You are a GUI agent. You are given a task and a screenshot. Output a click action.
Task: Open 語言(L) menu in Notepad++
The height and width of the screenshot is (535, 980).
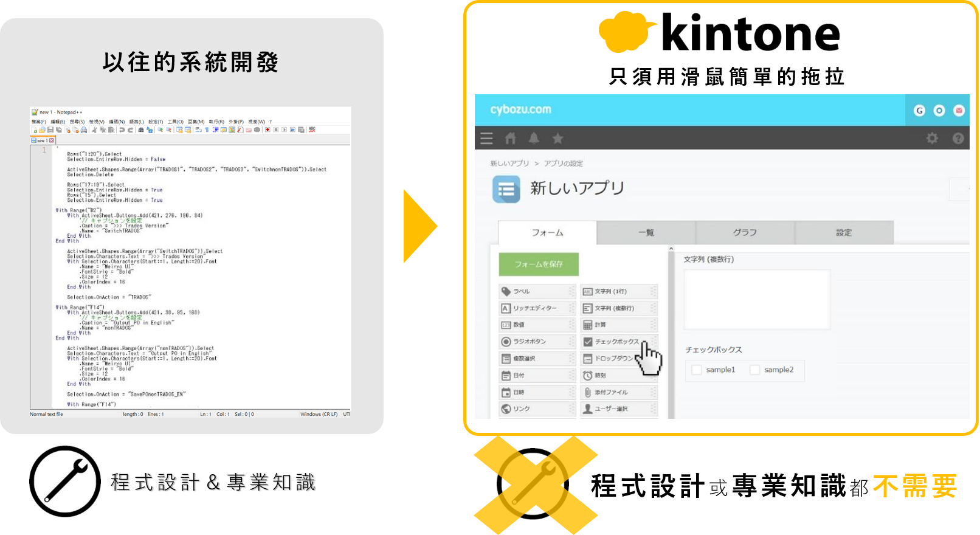[137, 122]
